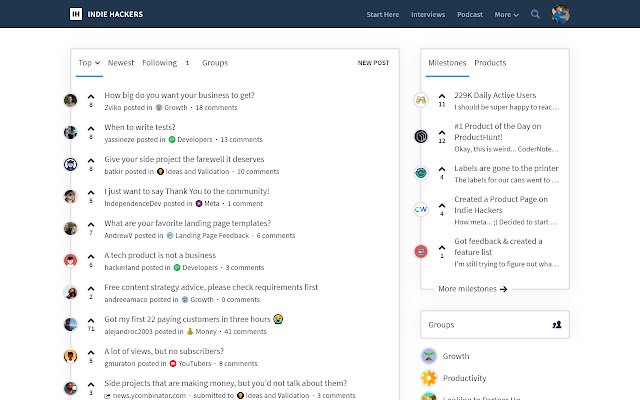Upvote '#1 Product of the Day' milestone
This screenshot has height=400, width=640.
(x=442, y=133)
